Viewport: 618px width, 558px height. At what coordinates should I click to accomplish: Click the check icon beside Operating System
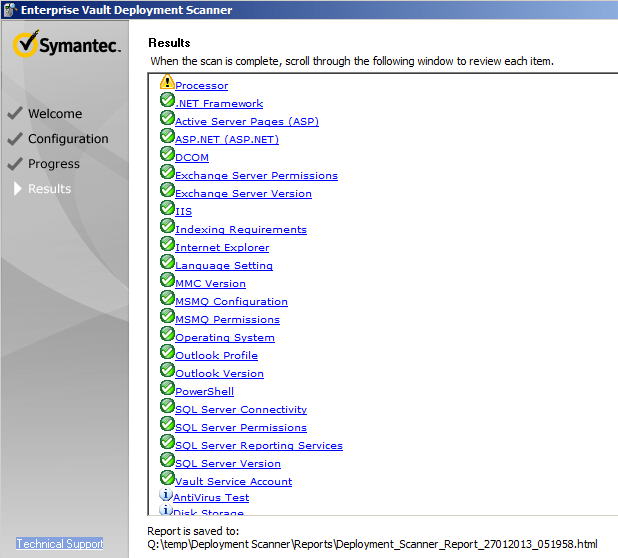click(167, 334)
